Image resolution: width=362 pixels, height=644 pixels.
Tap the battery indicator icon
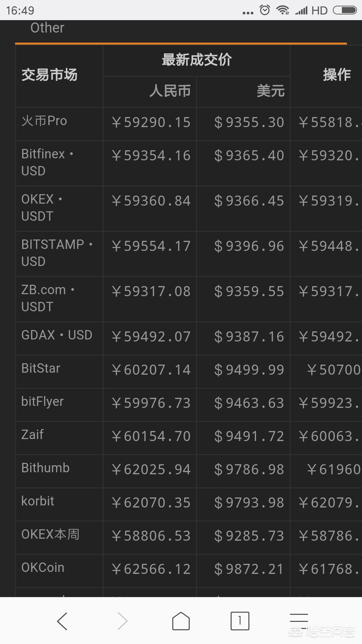[x=345, y=10]
